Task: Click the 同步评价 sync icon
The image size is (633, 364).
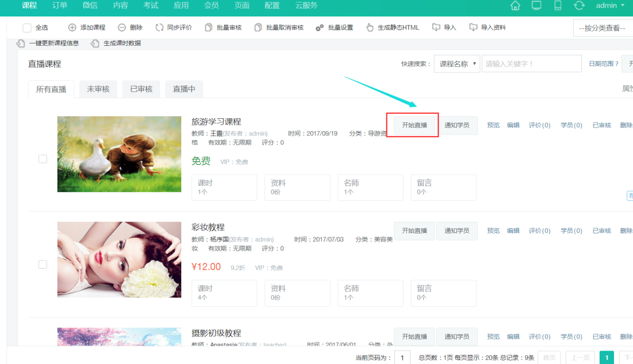Action: coord(159,27)
